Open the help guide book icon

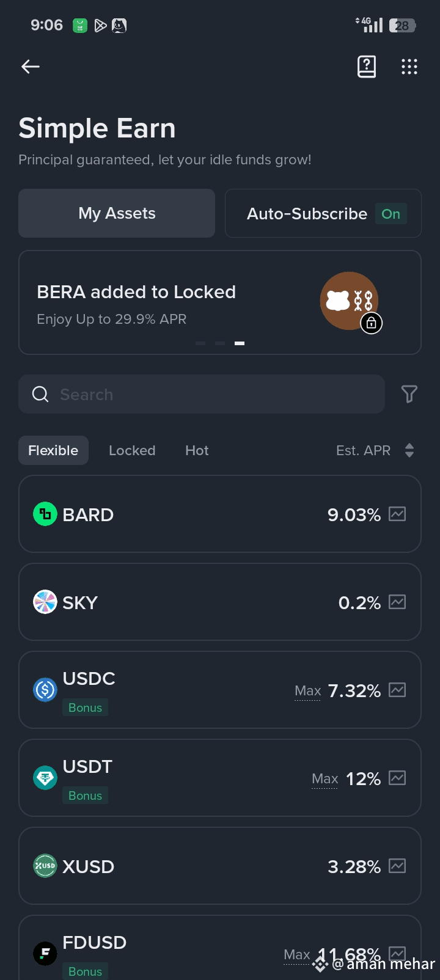pos(367,67)
